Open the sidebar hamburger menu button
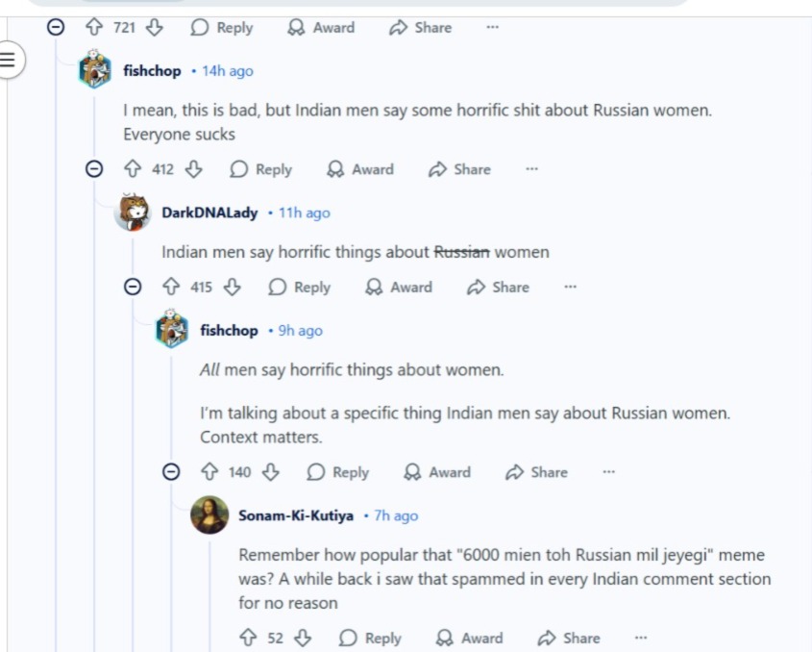The image size is (812, 652). click(9, 60)
